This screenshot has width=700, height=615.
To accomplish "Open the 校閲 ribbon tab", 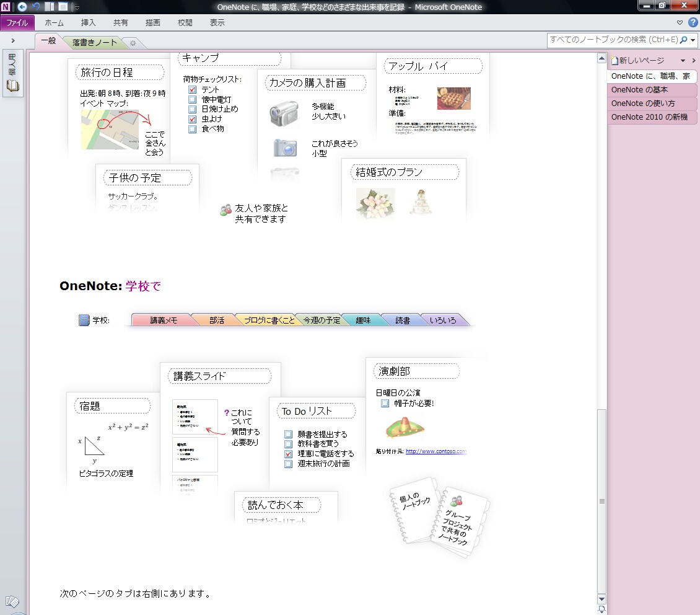I will 185,23.
